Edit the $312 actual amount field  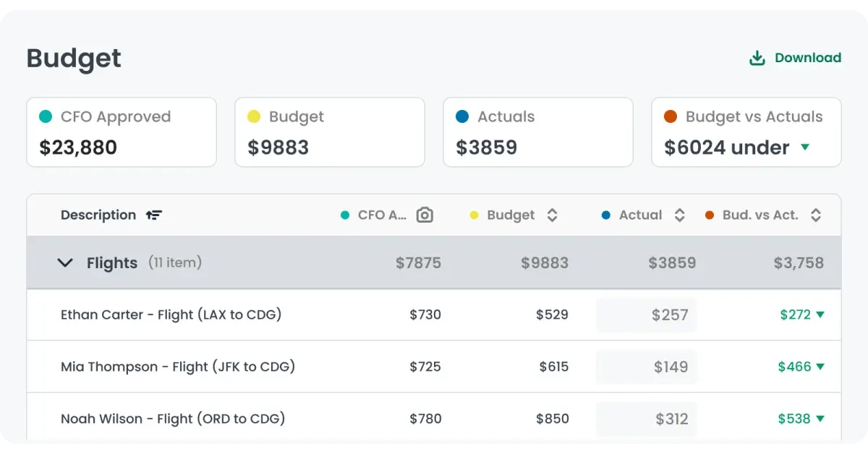coord(647,419)
